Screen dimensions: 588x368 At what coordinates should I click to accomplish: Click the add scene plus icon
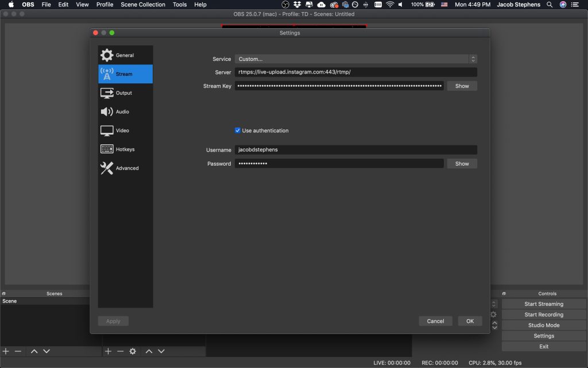[6, 351]
